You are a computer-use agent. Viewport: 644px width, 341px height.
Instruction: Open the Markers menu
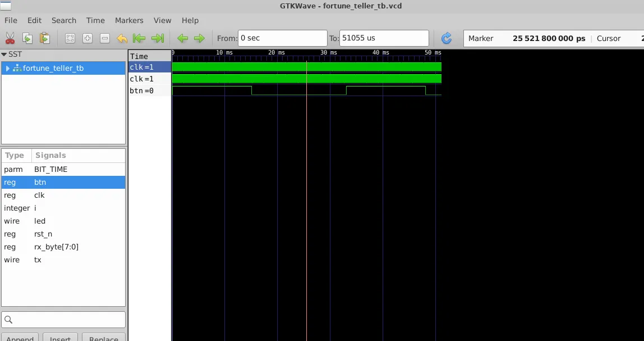click(129, 20)
